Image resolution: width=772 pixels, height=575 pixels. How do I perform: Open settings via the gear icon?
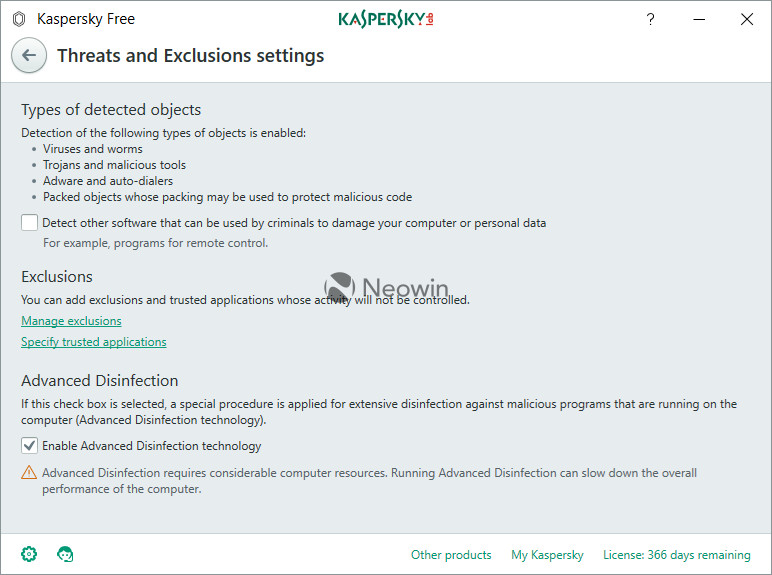(x=29, y=554)
